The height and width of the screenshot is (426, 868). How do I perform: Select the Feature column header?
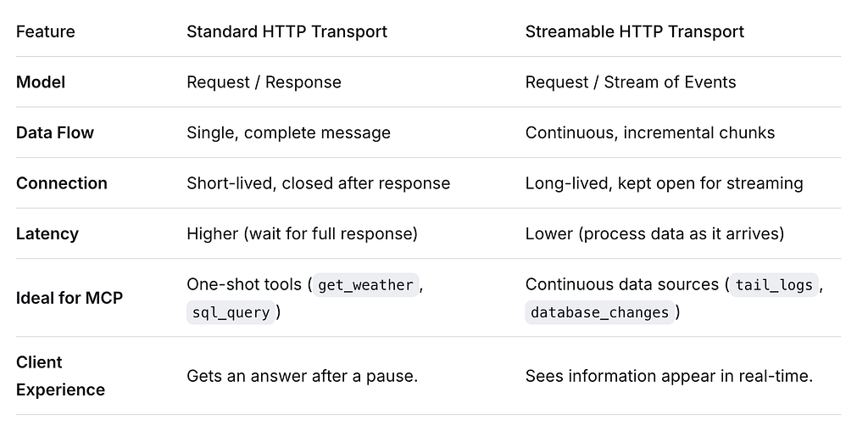point(46,31)
